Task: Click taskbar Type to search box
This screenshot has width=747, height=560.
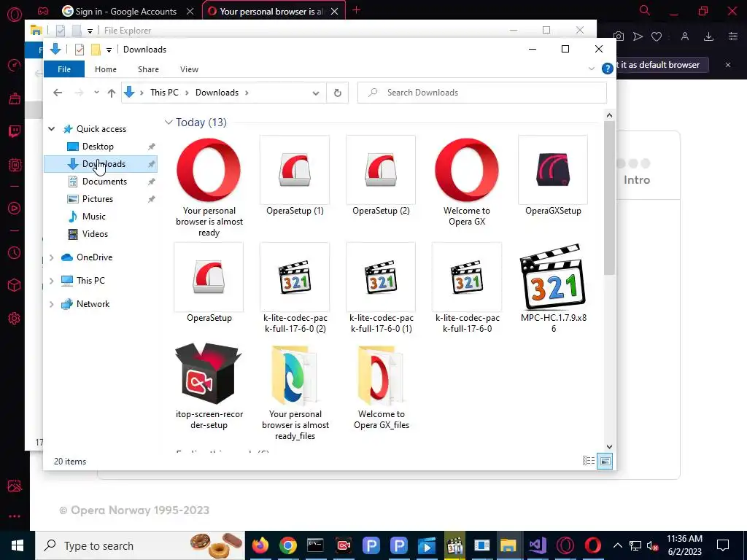Action: coord(140,545)
